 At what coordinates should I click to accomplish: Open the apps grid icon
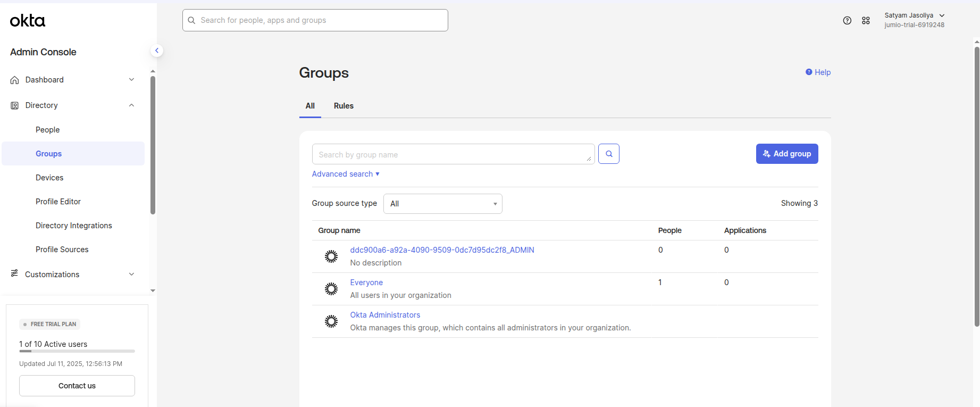pyautogui.click(x=866, y=21)
